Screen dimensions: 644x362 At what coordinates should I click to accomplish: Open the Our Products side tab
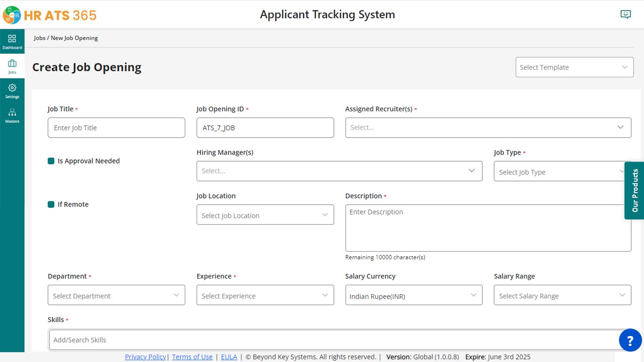click(635, 190)
